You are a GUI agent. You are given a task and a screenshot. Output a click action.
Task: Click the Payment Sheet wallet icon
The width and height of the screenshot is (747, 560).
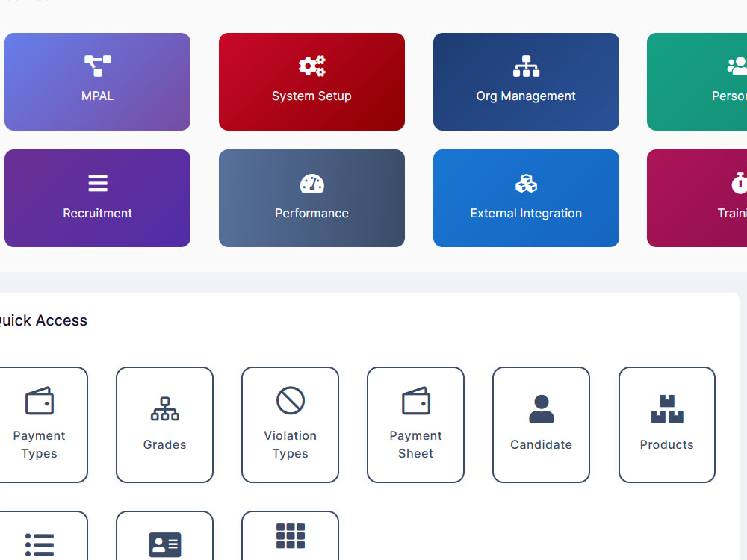416,400
